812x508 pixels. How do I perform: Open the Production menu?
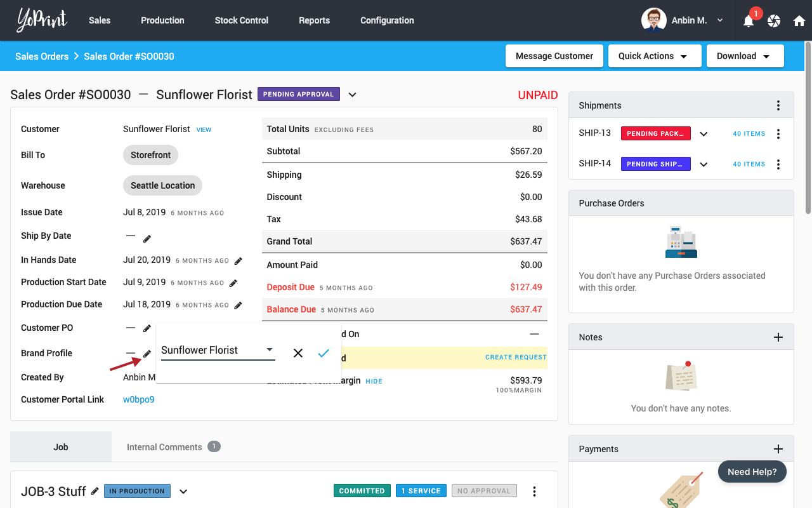point(162,20)
